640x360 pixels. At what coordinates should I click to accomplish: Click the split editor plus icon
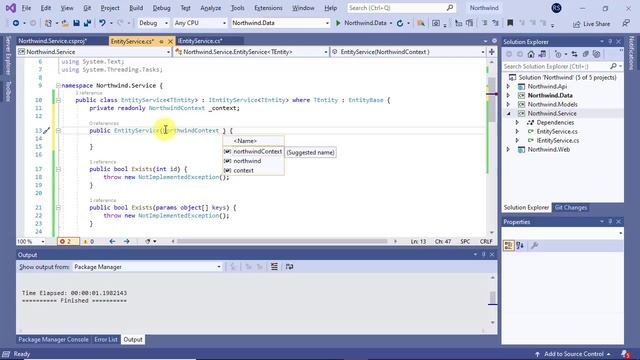tap(491, 52)
